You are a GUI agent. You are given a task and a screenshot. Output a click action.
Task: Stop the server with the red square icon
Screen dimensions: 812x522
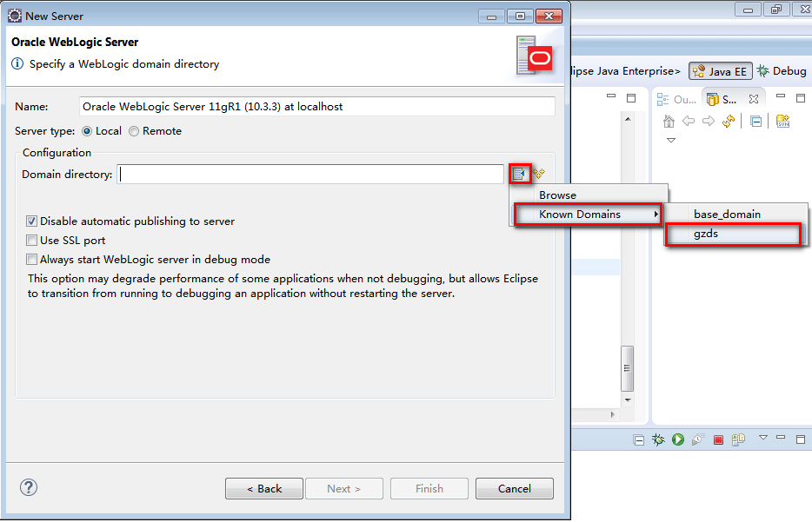pos(718,440)
